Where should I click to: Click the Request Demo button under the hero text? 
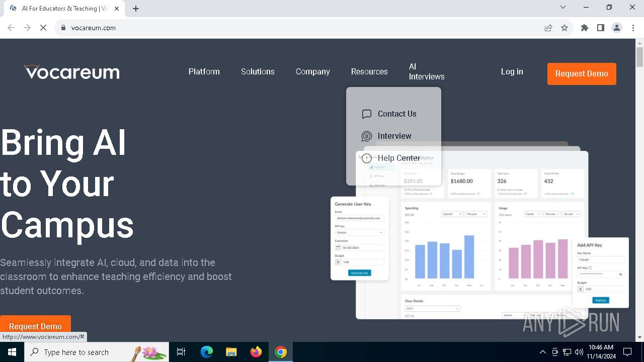click(x=35, y=326)
